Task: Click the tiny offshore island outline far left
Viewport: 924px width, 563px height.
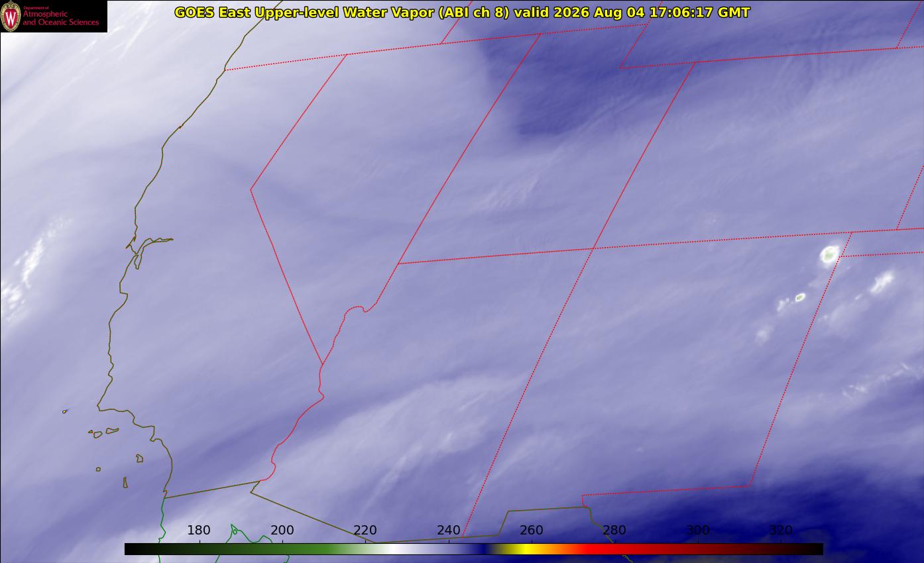Action: (x=65, y=411)
